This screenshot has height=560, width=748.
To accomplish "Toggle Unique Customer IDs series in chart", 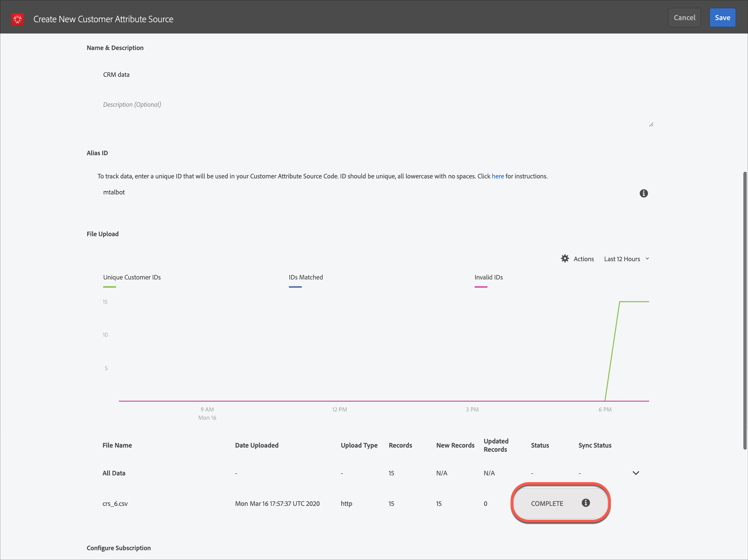I will [x=132, y=277].
